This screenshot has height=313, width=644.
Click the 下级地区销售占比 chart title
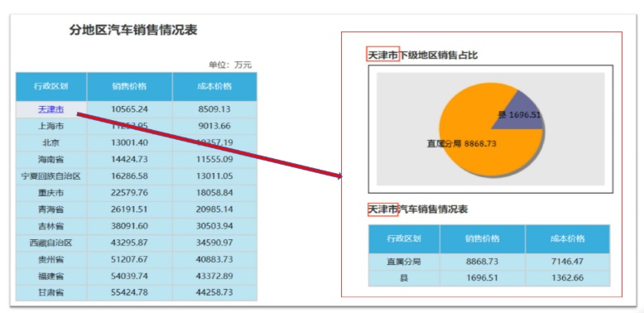click(x=439, y=55)
